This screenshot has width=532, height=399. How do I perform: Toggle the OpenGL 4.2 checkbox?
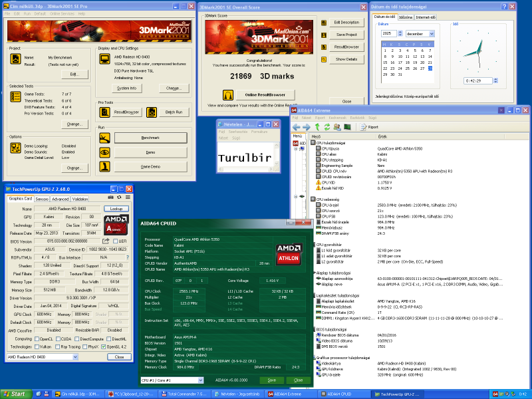point(104,346)
